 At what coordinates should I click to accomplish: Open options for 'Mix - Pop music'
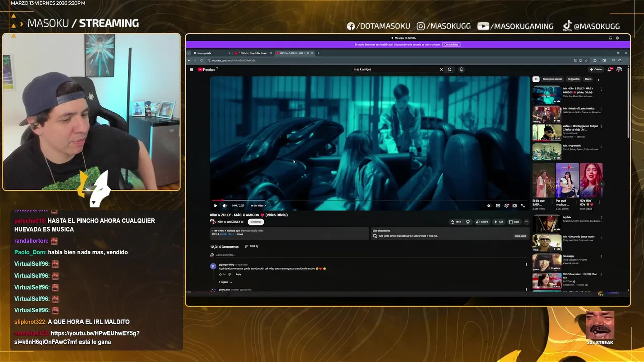point(601,146)
